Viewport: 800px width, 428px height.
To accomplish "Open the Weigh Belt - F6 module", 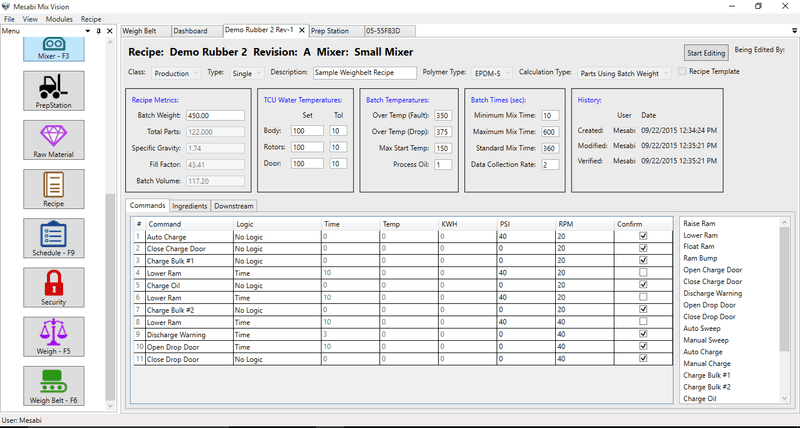I will 54,386.
